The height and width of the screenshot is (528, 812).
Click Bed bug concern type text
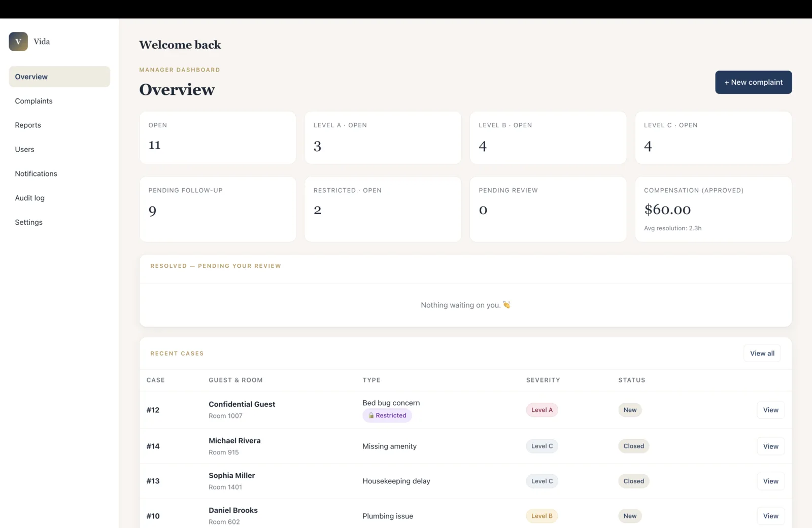[x=391, y=403]
